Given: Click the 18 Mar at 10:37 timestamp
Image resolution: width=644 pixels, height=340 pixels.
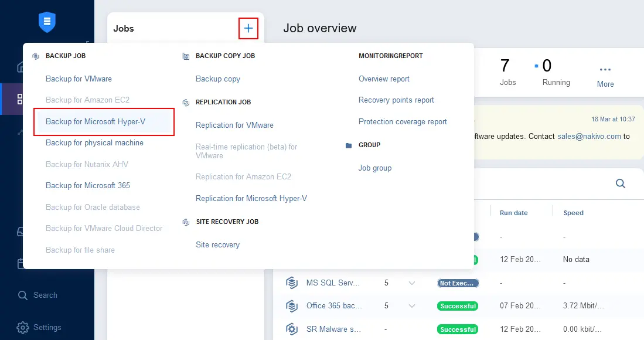Looking at the screenshot, I should click(613, 119).
